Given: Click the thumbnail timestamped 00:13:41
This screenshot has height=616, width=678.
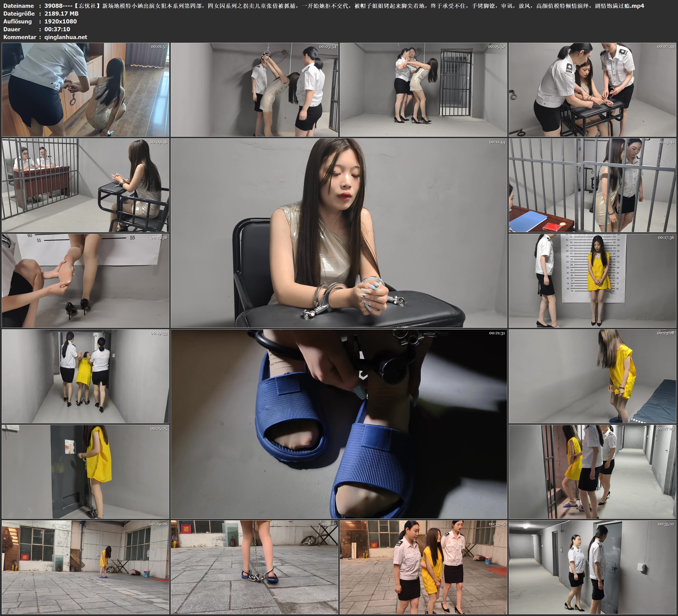Looking at the screenshot, I should (x=593, y=185).
